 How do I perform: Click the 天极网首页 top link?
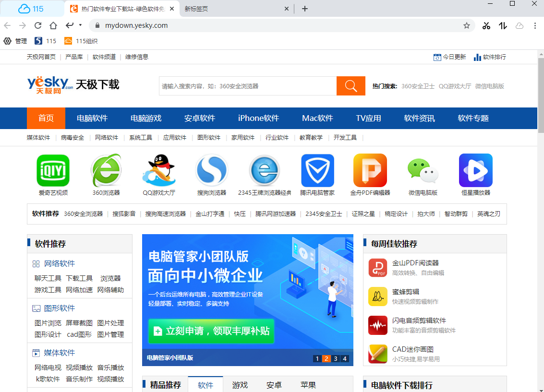[41, 57]
